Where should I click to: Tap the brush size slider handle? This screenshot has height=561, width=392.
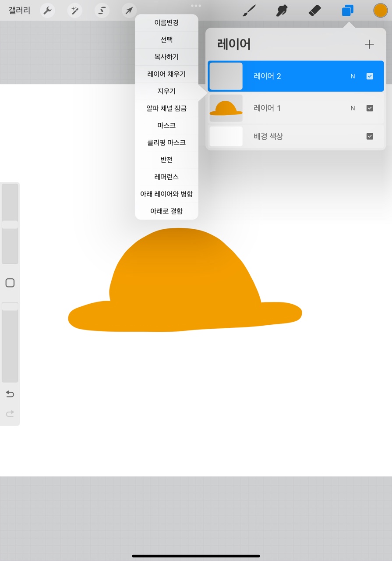coord(10,224)
